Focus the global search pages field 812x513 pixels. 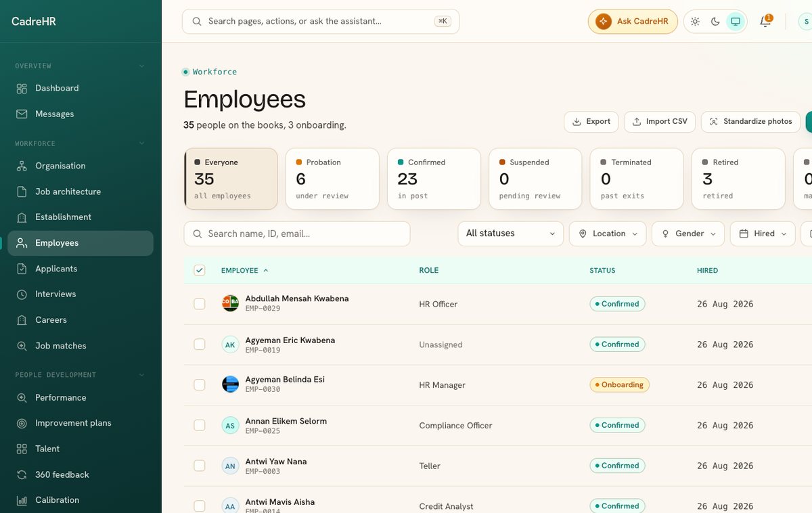click(x=321, y=22)
